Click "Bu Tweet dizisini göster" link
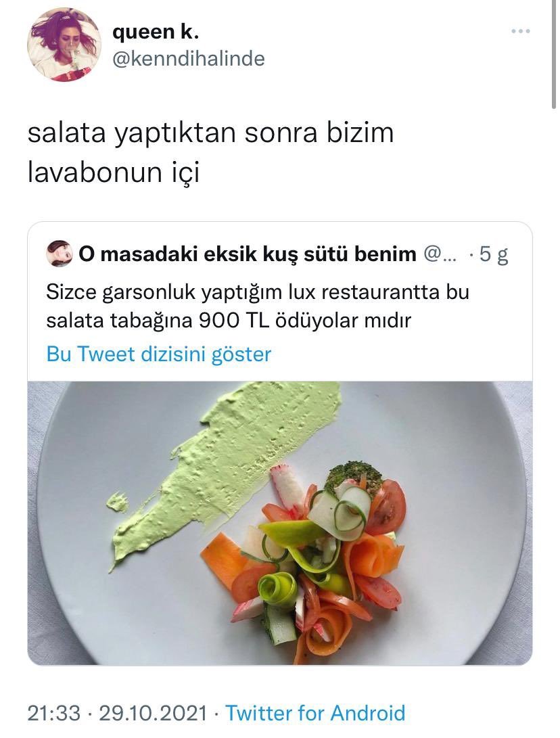Screen dimensions: 560x738 158,354
